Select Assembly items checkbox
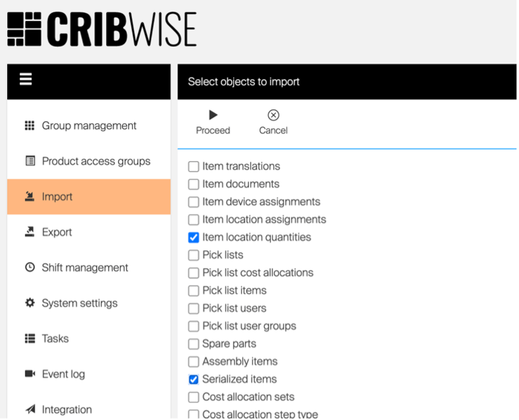Image resolution: width=519 pixels, height=420 pixels. coord(194,362)
